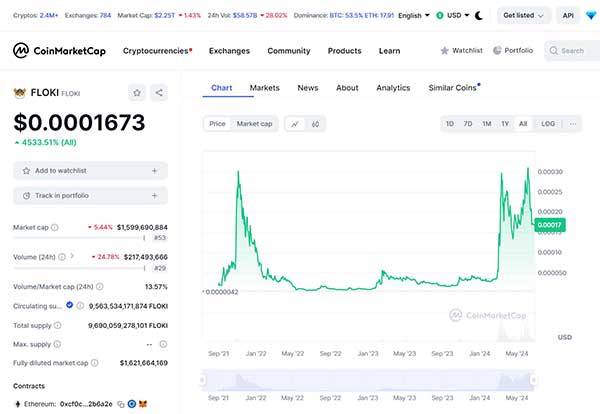The width and height of the screenshot is (600, 414).
Task: Open Community nav menu
Action: pos(289,51)
